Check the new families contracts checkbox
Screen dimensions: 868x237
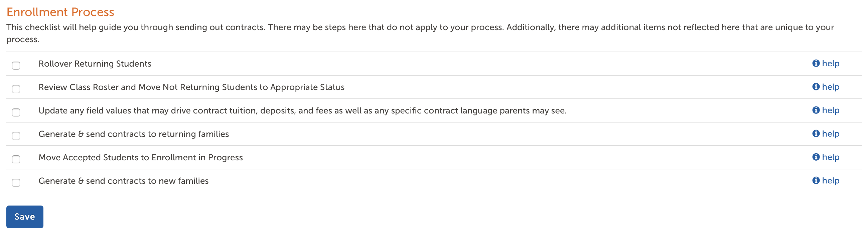point(16,183)
